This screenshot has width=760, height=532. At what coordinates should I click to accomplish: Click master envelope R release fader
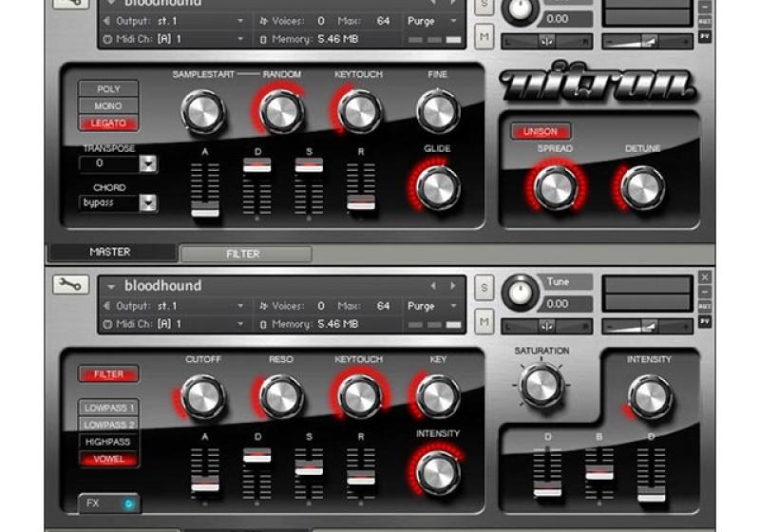(361, 203)
